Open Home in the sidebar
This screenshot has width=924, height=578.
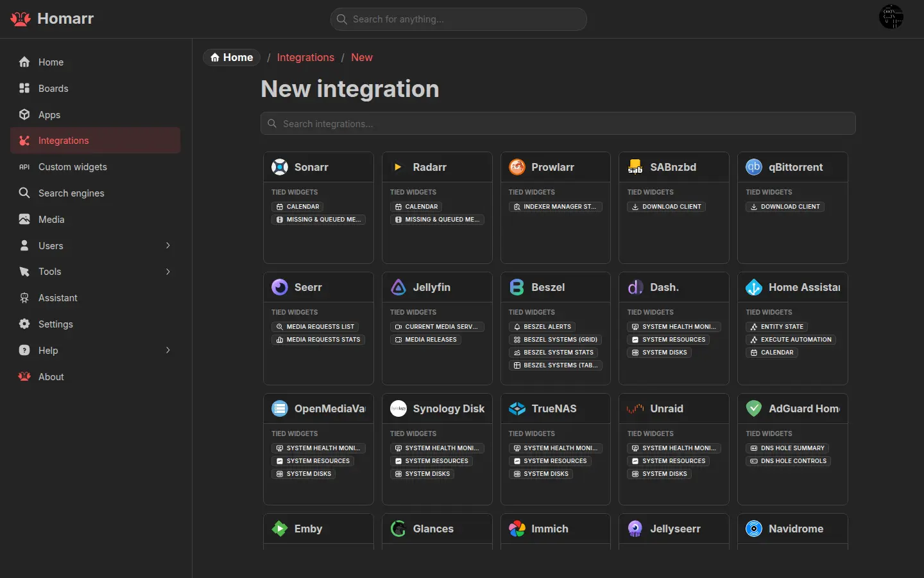pyautogui.click(x=96, y=62)
